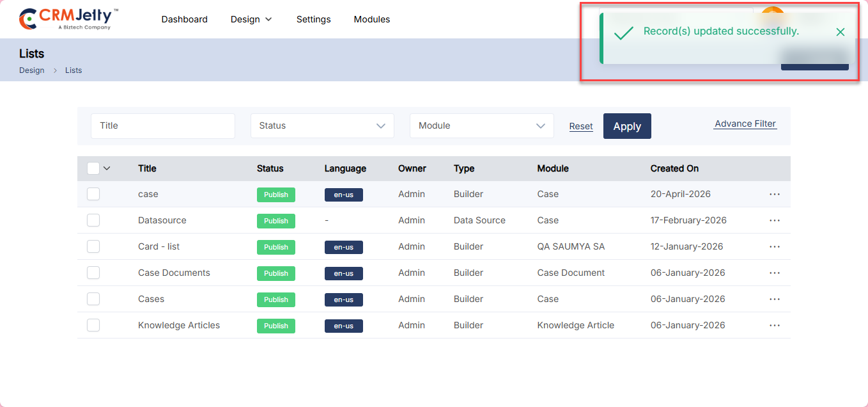The height and width of the screenshot is (407, 868).
Task: Open three-dot menu for Case Documents row
Action: pyautogui.click(x=775, y=273)
